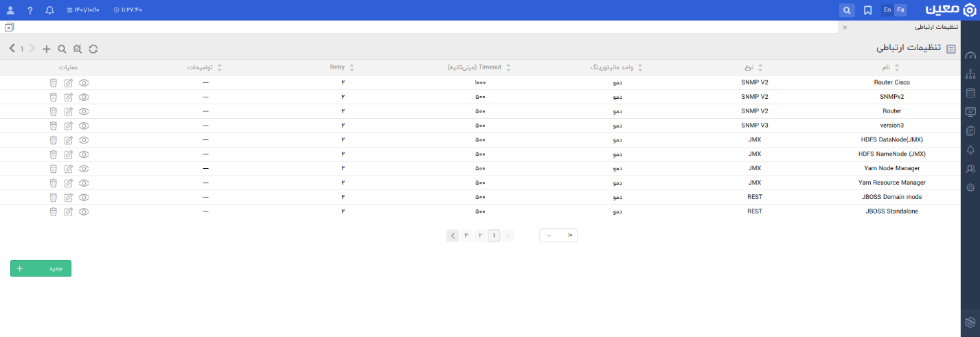Go to the page after 1 using toolbar chevron
The height and width of the screenshot is (337, 980).
click(x=12, y=49)
